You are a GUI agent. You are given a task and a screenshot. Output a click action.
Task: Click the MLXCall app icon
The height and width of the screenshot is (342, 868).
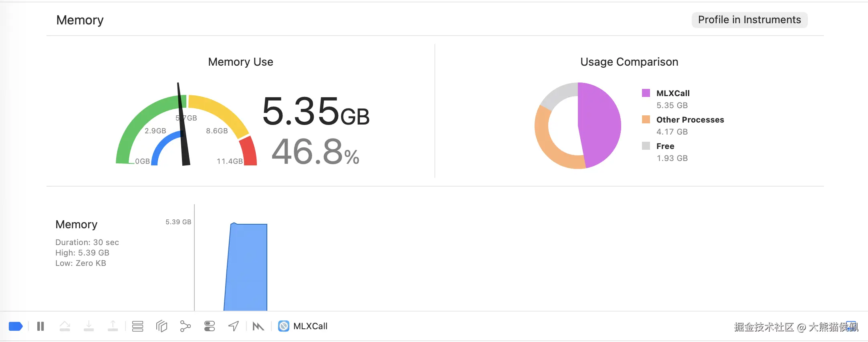click(284, 326)
